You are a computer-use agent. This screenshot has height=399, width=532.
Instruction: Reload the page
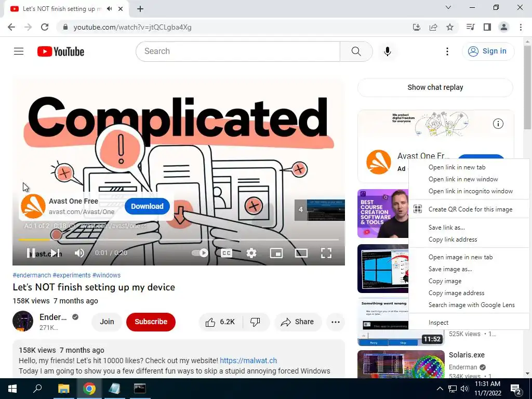45,27
